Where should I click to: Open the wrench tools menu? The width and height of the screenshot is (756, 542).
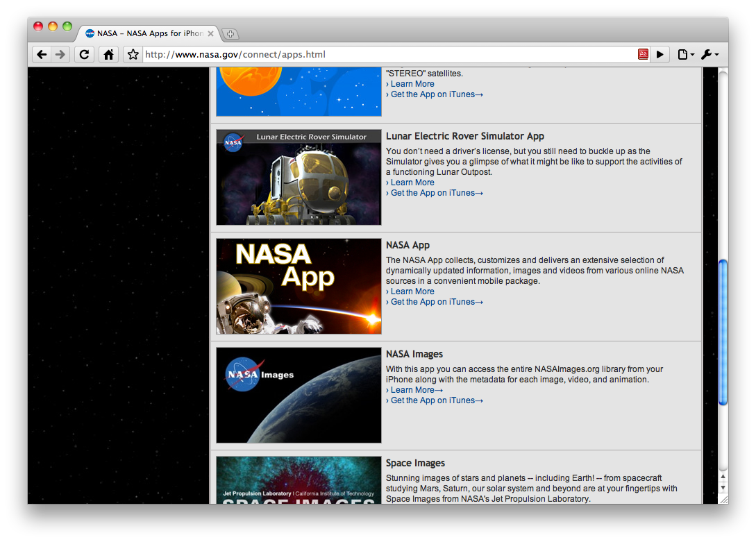[709, 54]
